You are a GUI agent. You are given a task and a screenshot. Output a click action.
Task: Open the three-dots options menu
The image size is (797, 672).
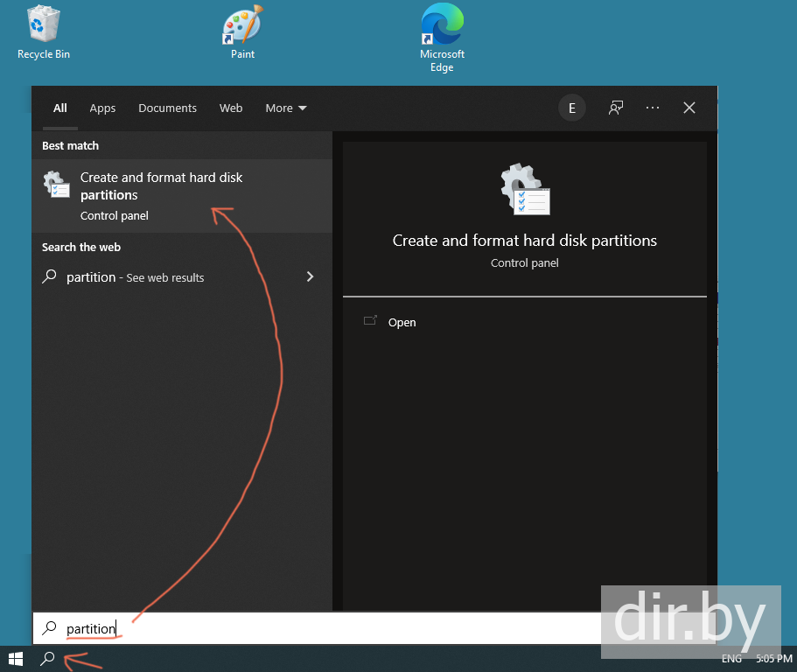[653, 108]
